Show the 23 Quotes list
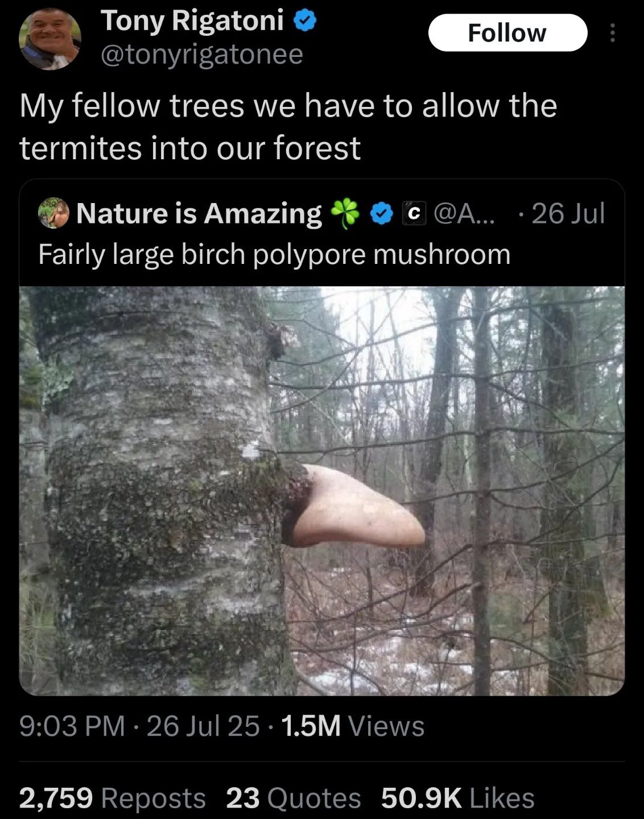Screen dimensions: 644x819 click(293, 798)
